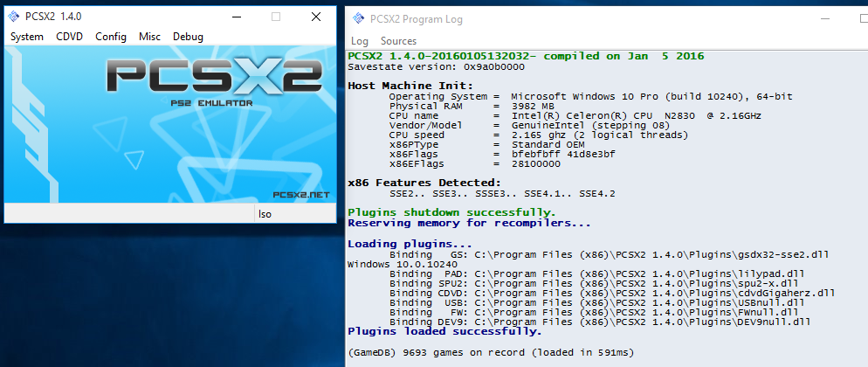The image size is (868, 367).
Task: Click the Binding FW FWnull.dll line
Action: [594, 312]
